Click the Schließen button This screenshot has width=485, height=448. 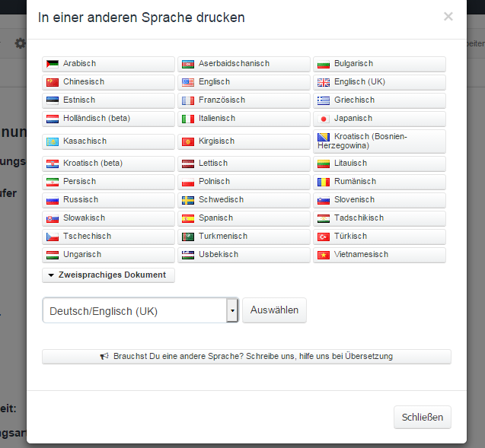coord(423,417)
